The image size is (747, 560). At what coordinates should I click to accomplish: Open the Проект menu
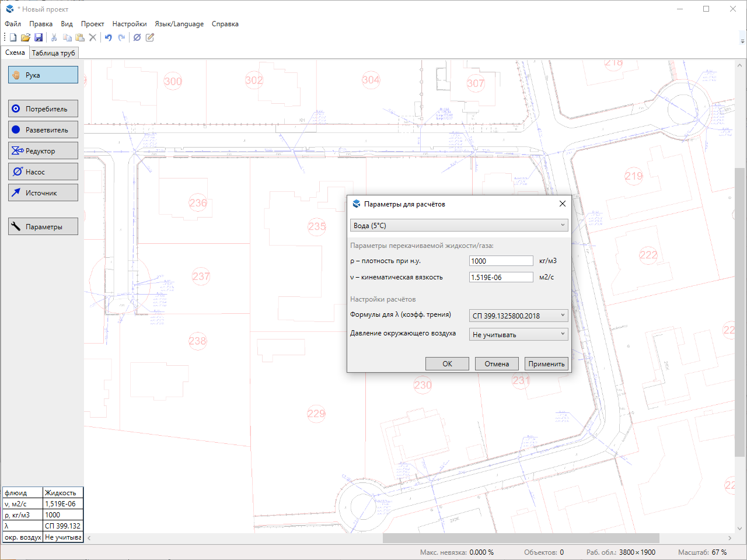click(92, 24)
